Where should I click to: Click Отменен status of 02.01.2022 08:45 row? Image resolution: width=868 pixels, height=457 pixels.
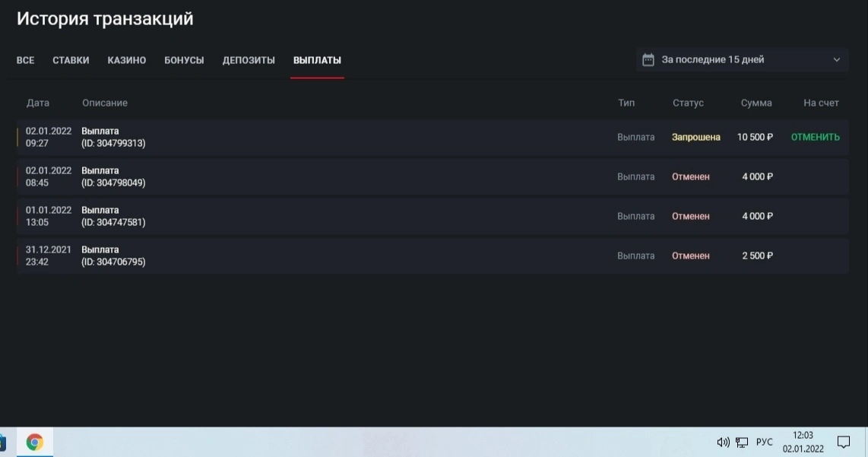tap(690, 176)
